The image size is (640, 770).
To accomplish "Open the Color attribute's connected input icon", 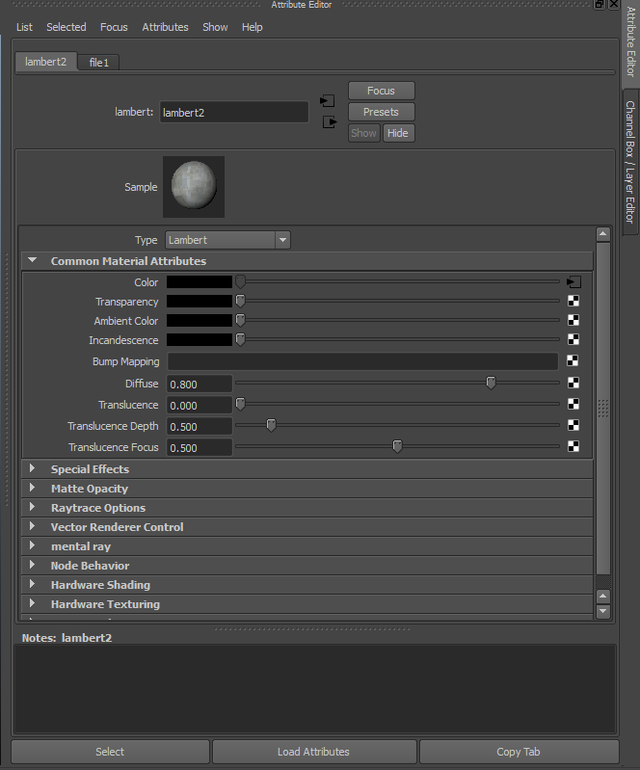I will [x=573, y=282].
